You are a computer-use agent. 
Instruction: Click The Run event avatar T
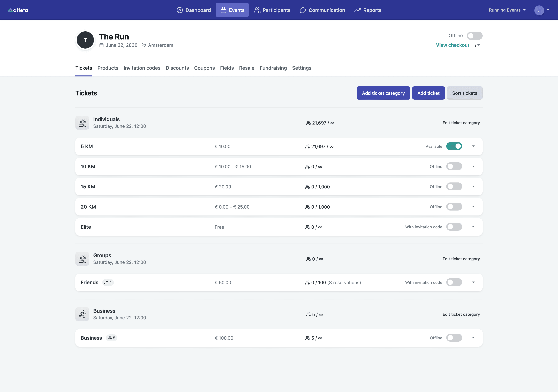click(85, 40)
